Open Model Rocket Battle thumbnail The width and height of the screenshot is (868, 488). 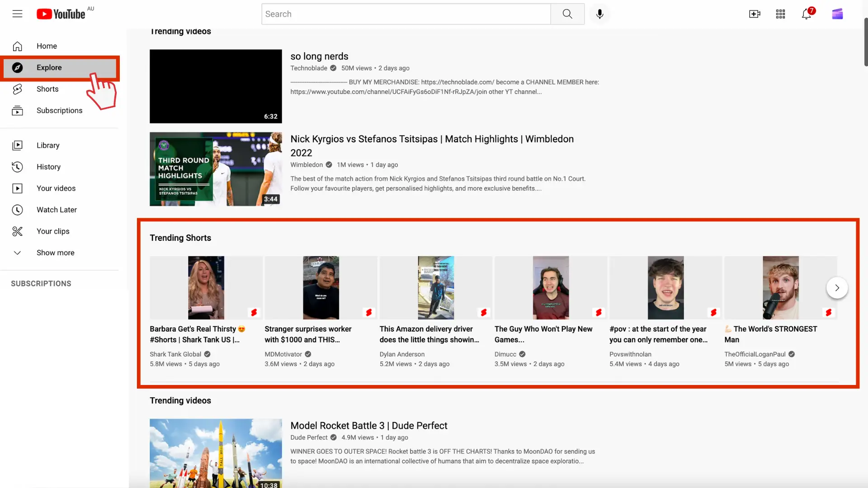216,453
